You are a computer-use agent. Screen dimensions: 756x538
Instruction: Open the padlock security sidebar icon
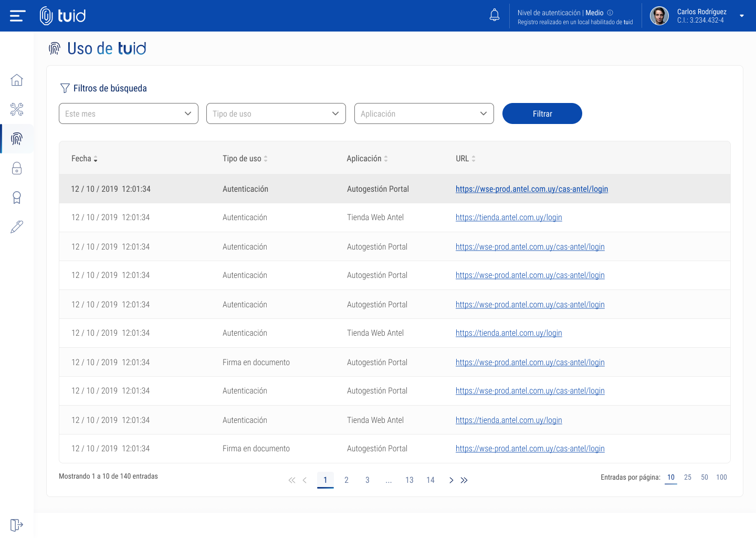pos(17,168)
